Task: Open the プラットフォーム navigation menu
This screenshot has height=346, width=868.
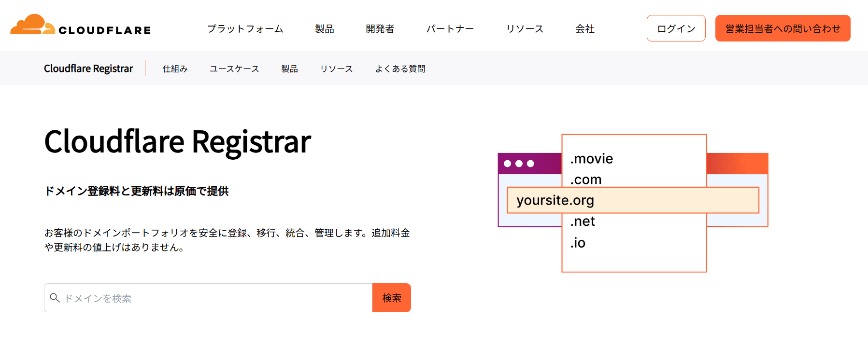Action: pyautogui.click(x=245, y=29)
